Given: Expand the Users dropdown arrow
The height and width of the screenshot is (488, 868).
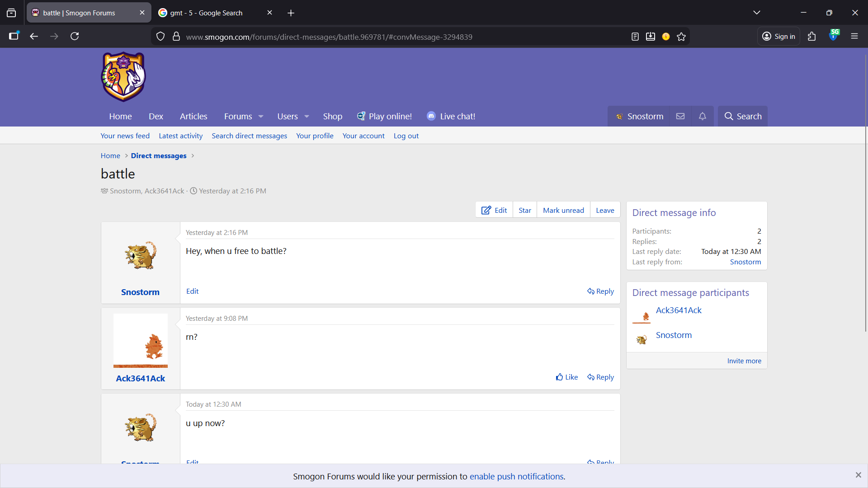Looking at the screenshot, I should 307,117.
